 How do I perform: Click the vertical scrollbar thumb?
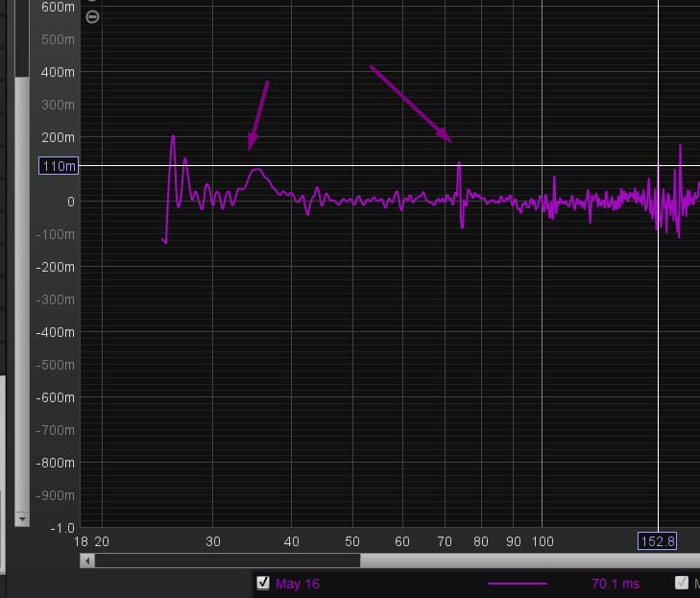[22, 295]
